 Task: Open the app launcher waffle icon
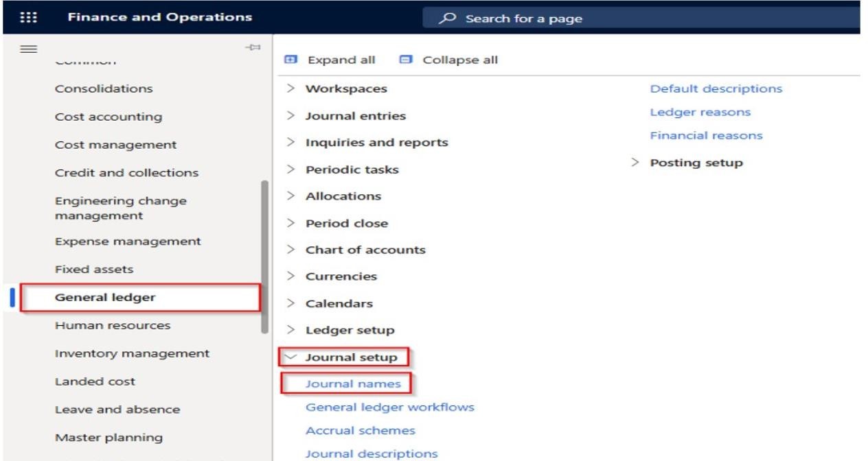click(30, 18)
